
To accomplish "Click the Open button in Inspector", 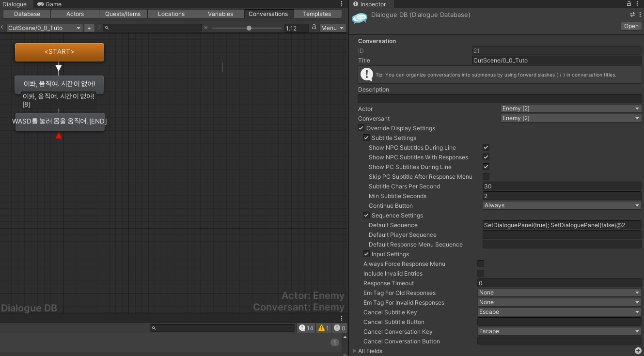I will point(631,26).
